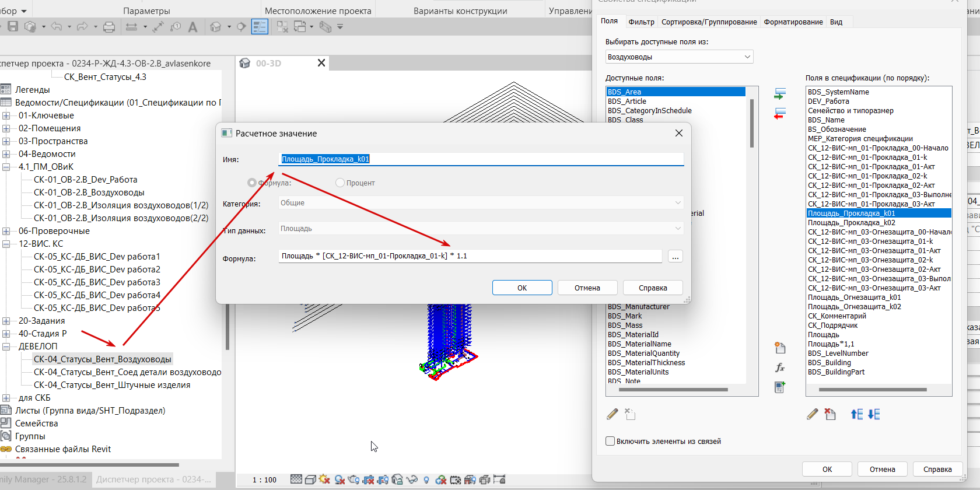Click the Save icon in the quick access toolbar

click(x=13, y=26)
